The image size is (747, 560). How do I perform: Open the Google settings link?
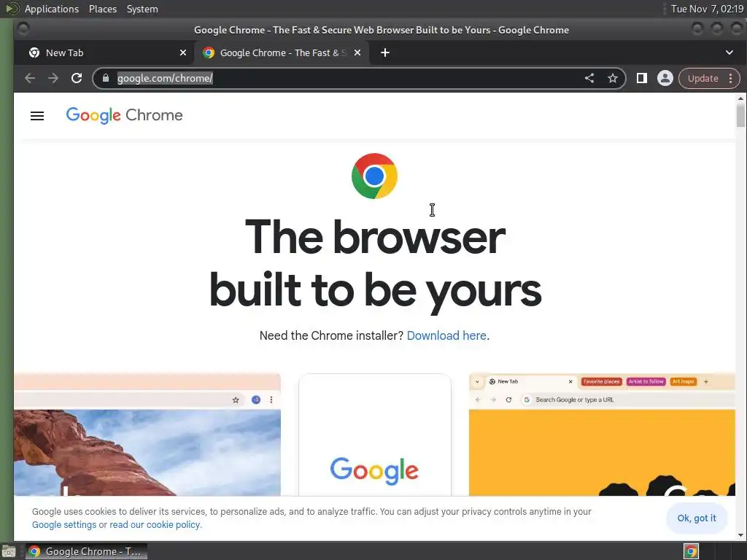(64, 525)
